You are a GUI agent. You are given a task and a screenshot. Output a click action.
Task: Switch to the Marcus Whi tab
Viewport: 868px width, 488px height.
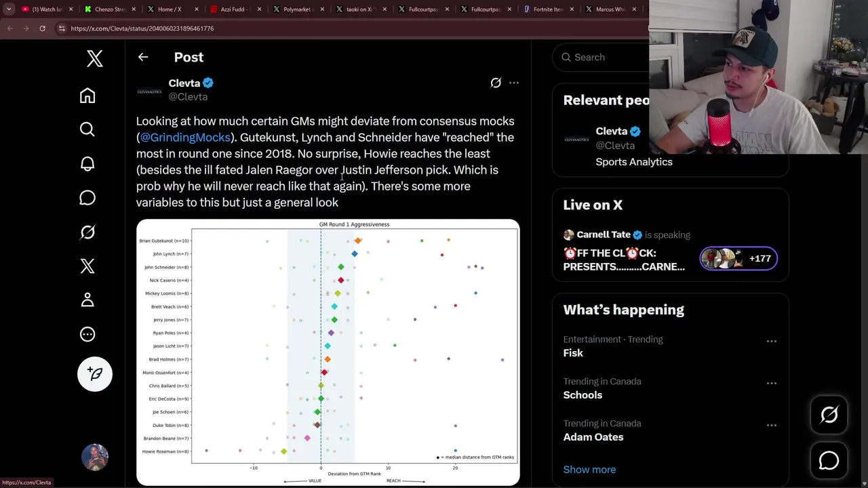pos(609,9)
